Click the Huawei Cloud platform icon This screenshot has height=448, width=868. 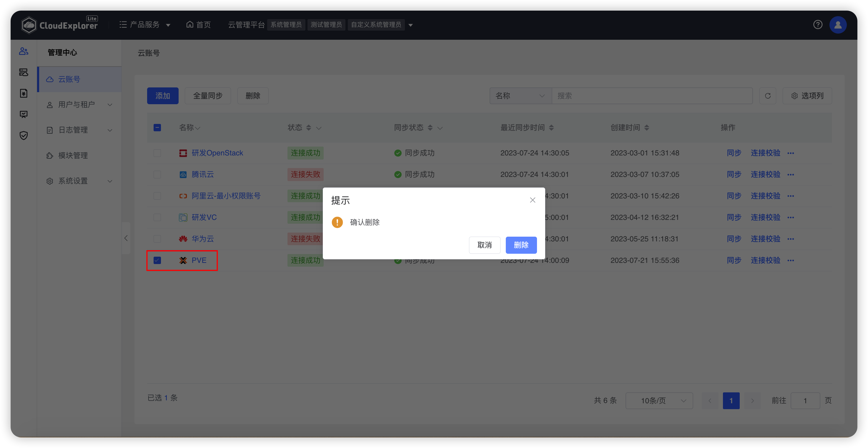pyautogui.click(x=183, y=239)
